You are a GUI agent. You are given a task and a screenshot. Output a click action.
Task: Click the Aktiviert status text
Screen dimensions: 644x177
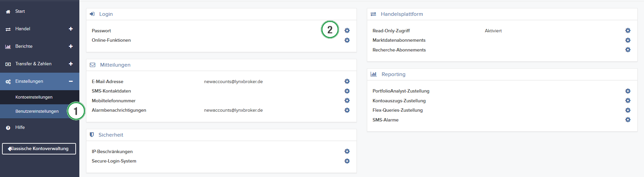coord(493,31)
